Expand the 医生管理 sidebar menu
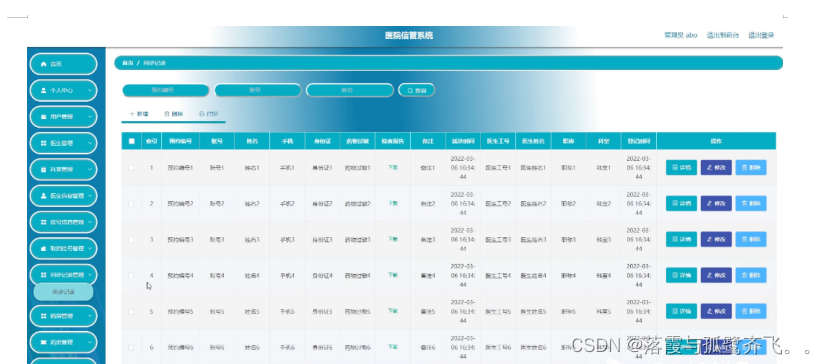The width and height of the screenshot is (825, 364). point(64,143)
